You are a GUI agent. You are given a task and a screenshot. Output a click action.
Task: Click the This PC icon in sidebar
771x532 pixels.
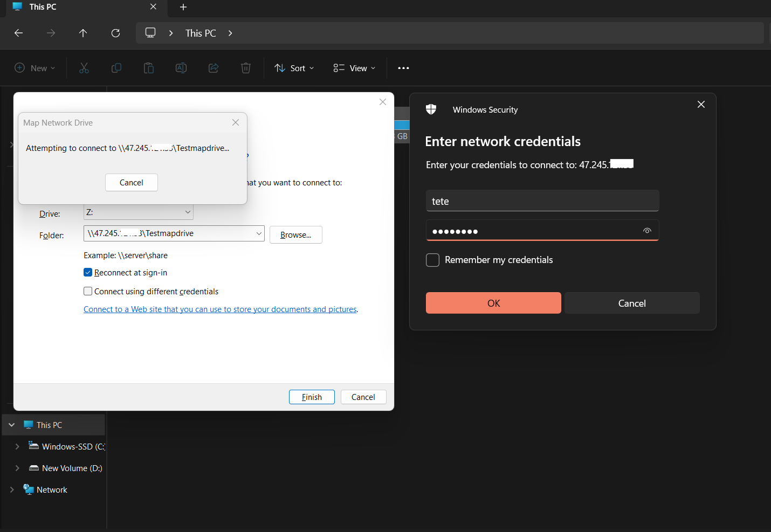pyautogui.click(x=29, y=425)
